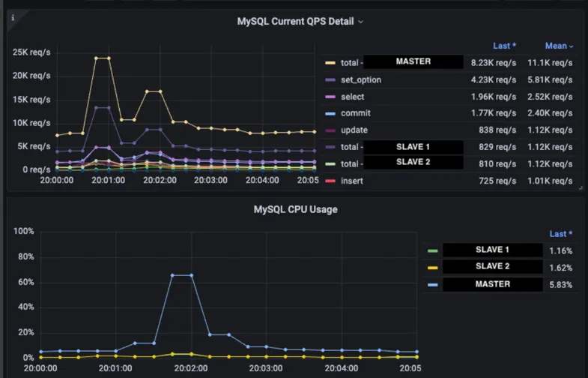Toggle the SLAVE 2 series in the CPU legend
The height and width of the screenshot is (378, 588).
coord(492,266)
